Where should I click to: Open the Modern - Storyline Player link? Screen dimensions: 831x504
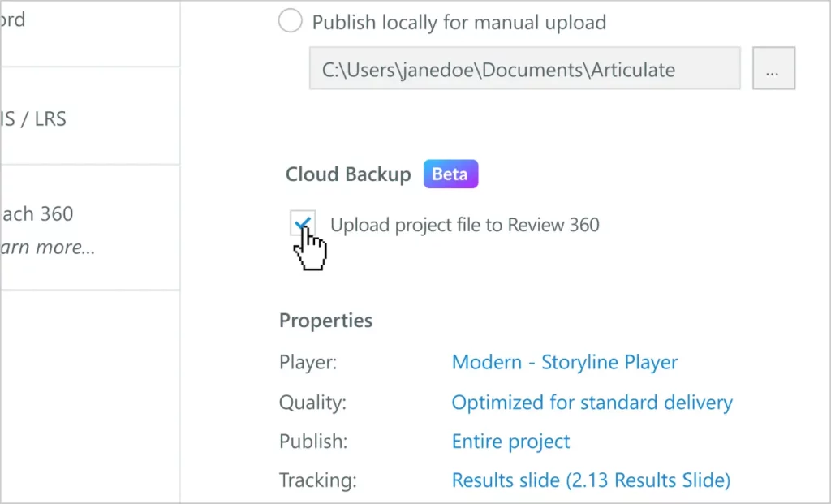pos(564,362)
